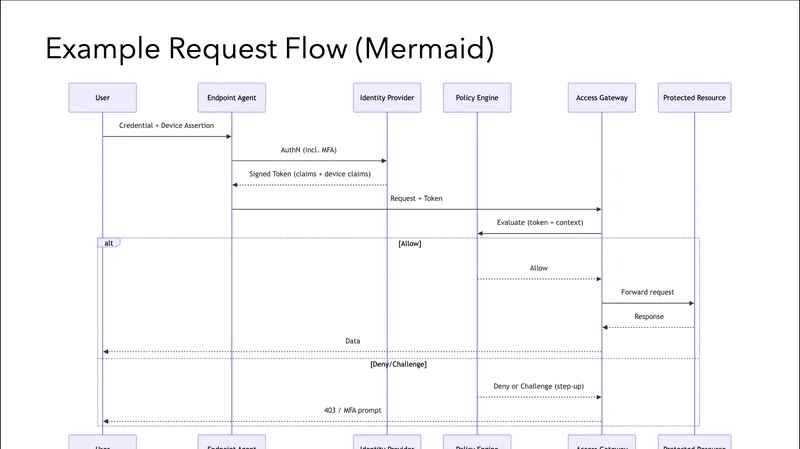Select the "AuthN (incl. MFA)" message label
The height and width of the screenshot is (449, 800).
point(309,150)
